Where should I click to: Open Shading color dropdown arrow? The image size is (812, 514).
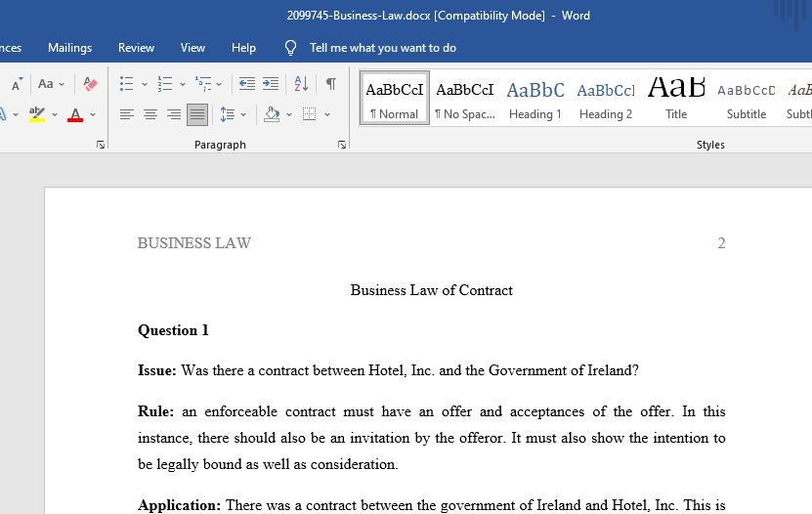click(289, 114)
